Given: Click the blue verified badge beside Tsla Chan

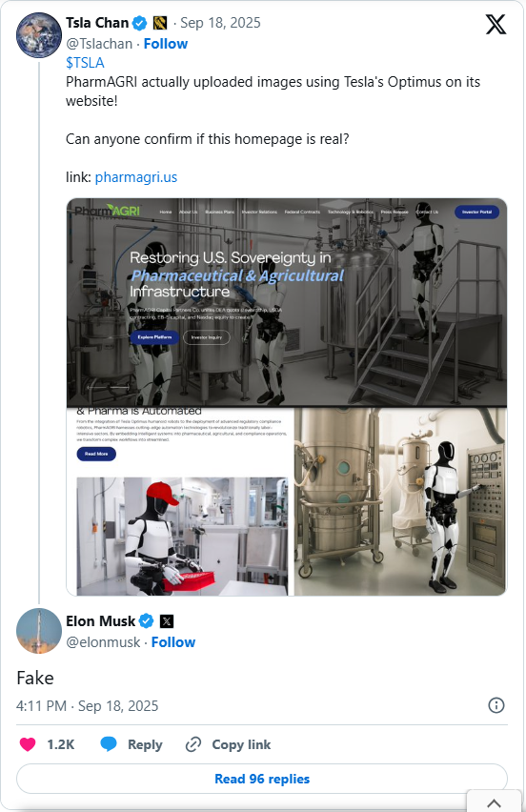Looking at the screenshot, I should [x=139, y=23].
